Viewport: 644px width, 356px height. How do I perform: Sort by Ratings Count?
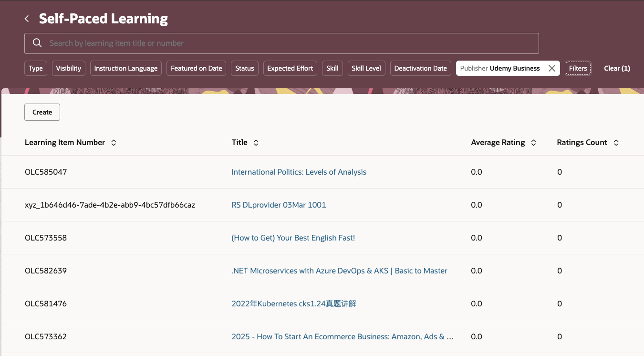coord(616,143)
